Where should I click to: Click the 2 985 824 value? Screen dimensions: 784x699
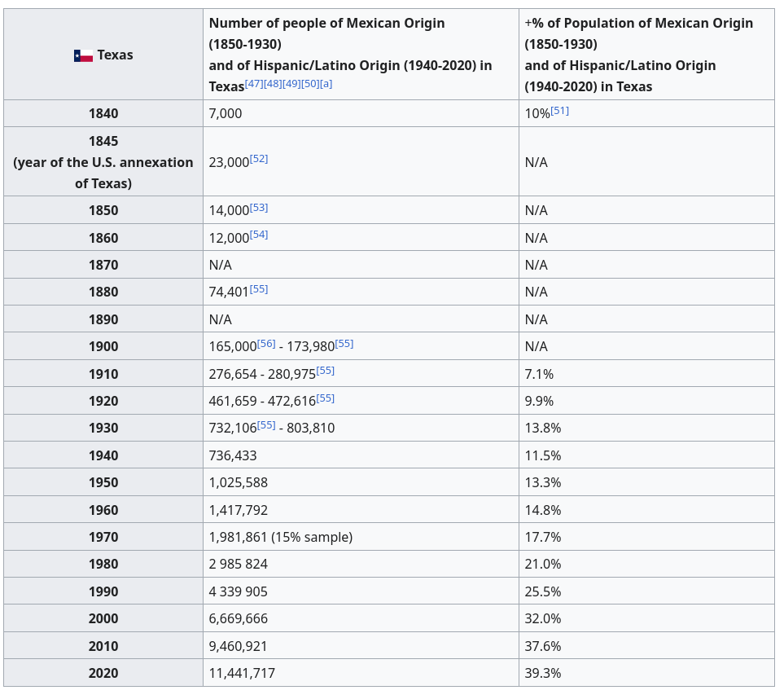(x=239, y=564)
